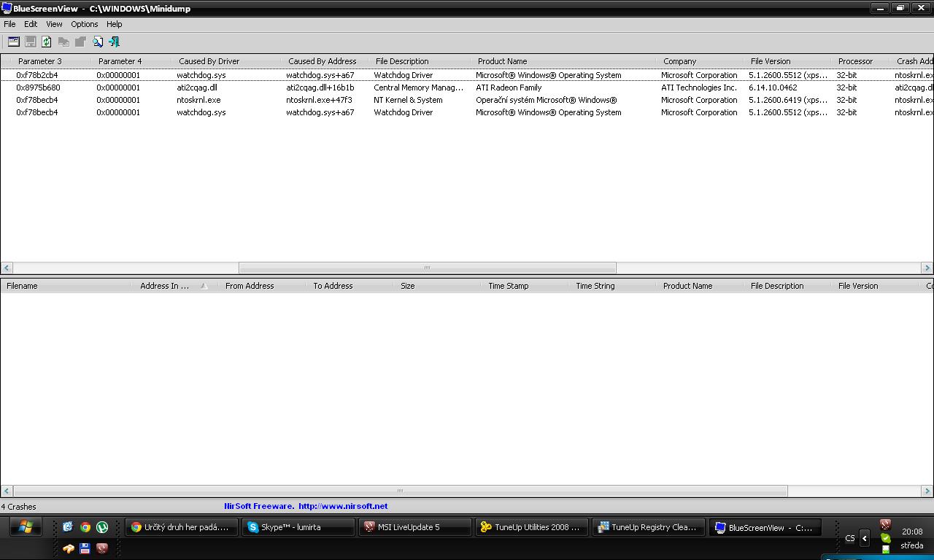This screenshot has width=934, height=560.
Task: Click the upper pane scroll right arrow
Action: click(x=927, y=268)
